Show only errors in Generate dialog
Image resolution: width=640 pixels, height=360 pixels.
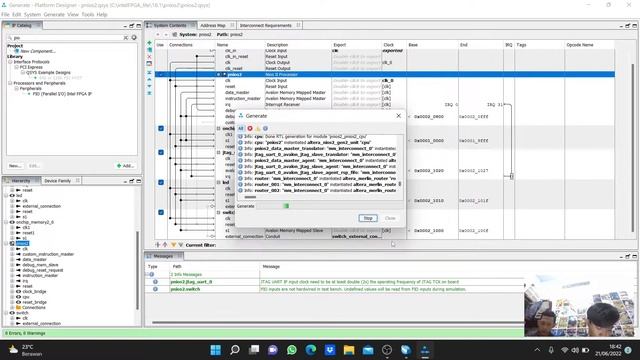(x=250, y=128)
